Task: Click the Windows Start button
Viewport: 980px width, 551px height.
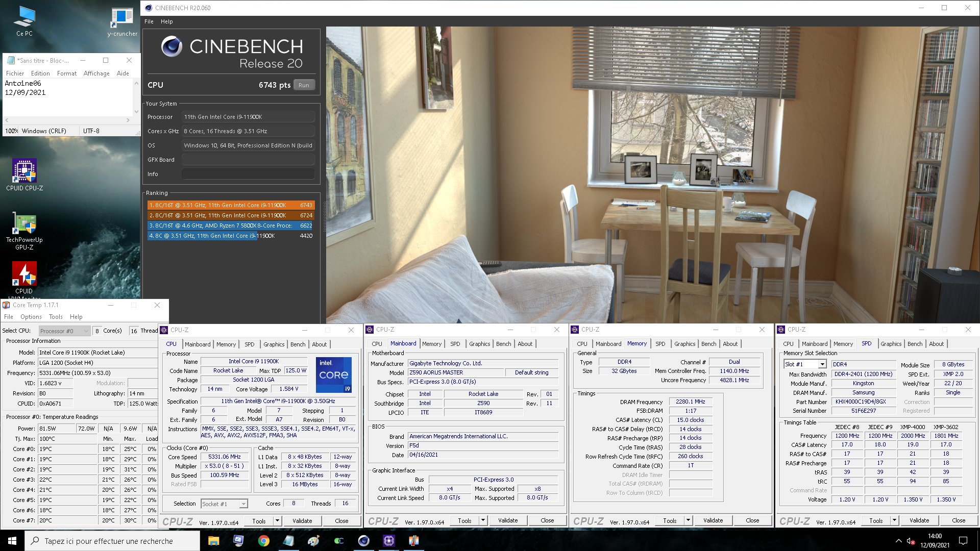Action: pyautogui.click(x=12, y=541)
